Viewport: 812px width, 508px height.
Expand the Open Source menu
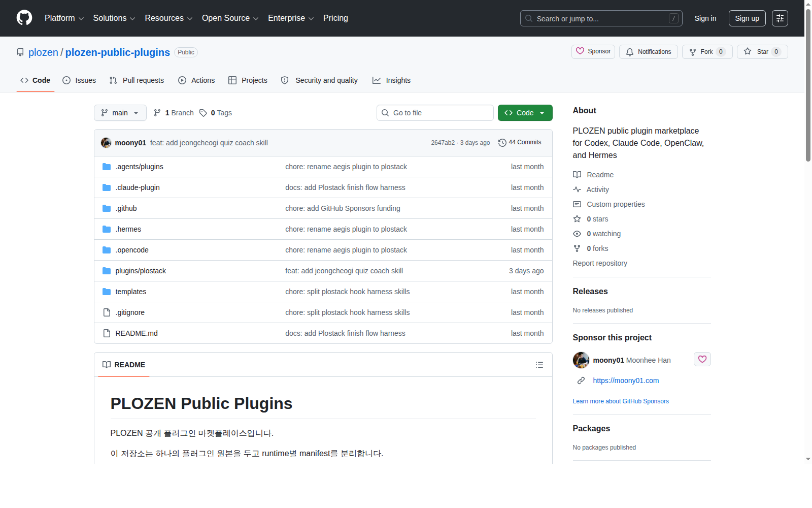(x=230, y=18)
